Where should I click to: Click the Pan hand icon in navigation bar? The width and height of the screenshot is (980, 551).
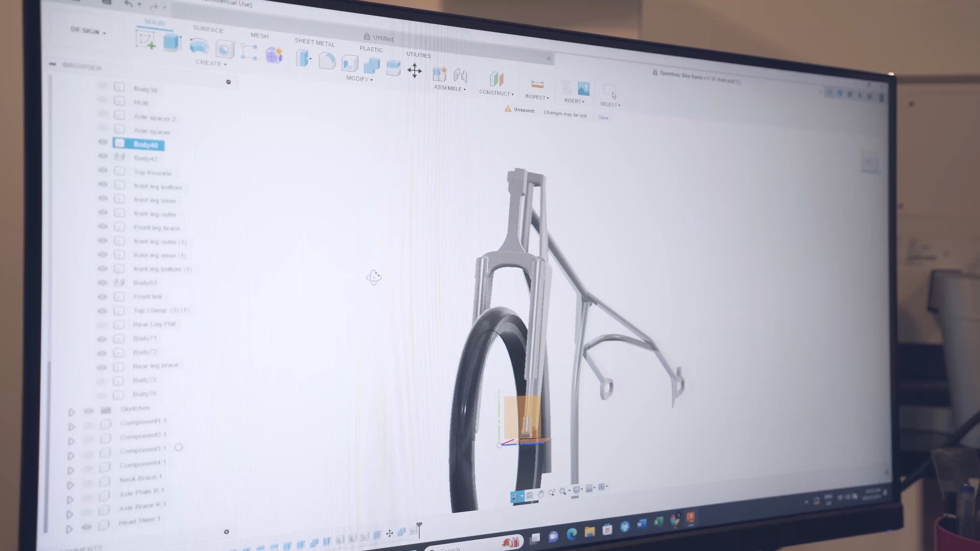click(540, 494)
